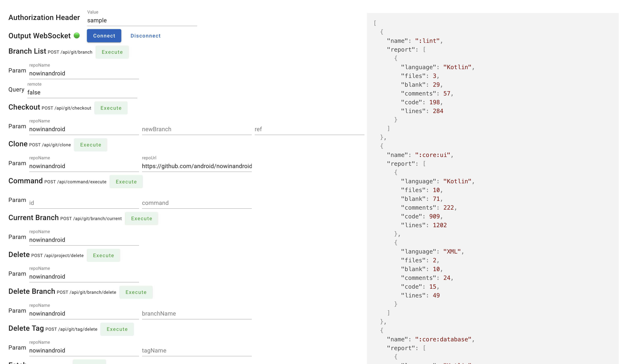Click the repoUrl field in Clone

197,166
